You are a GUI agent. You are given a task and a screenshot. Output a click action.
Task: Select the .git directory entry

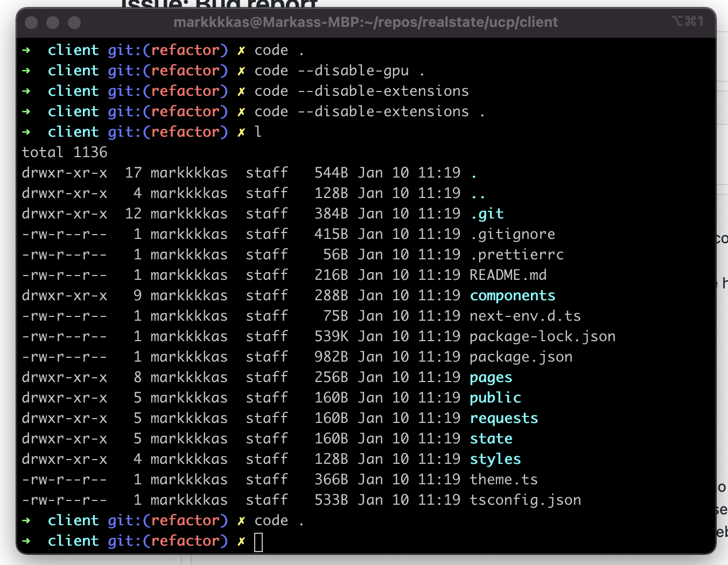point(486,213)
